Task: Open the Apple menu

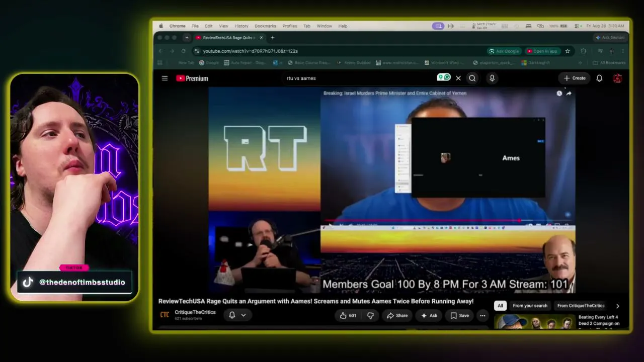Action: click(161, 26)
